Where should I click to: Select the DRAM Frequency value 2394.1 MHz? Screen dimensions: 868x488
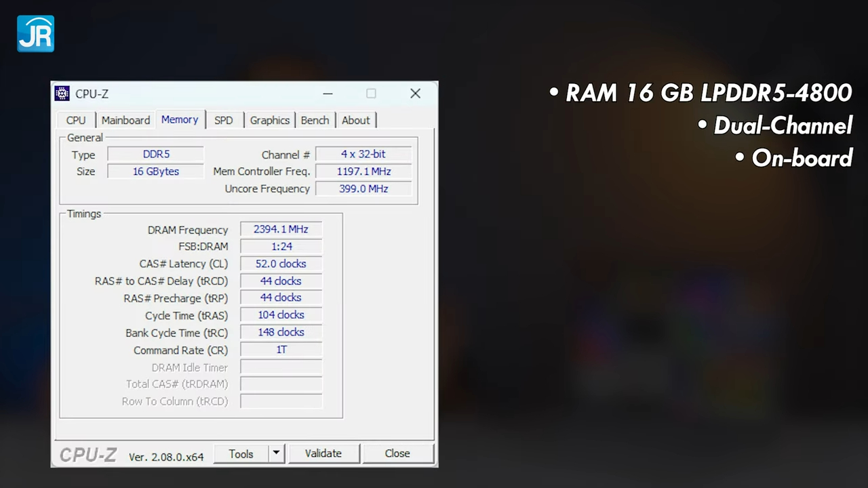coord(281,229)
